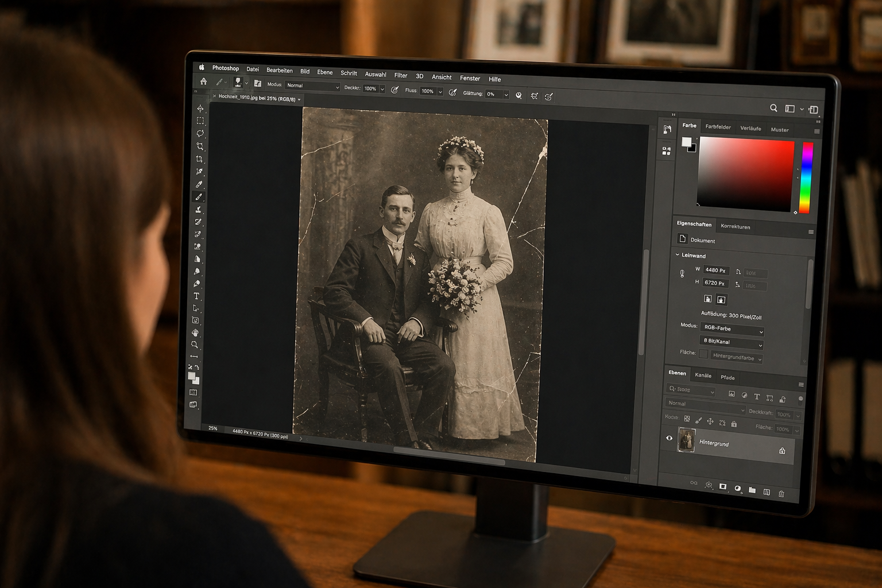Viewport: 882px width, 588px height.
Task: Select the Lasso tool
Action: (x=200, y=133)
